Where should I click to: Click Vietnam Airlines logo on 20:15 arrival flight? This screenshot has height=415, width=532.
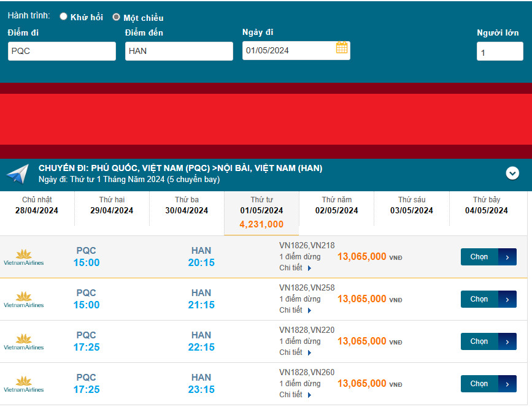pyautogui.click(x=24, y=257)
